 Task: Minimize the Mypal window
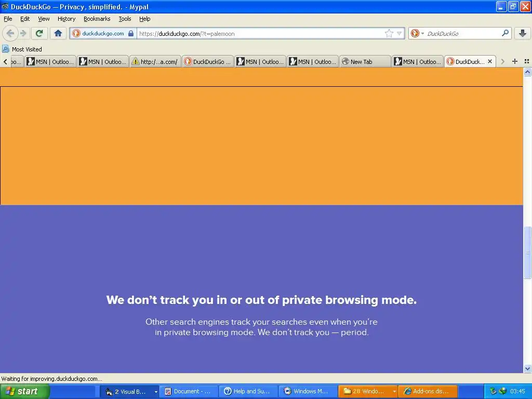point(501,6)
